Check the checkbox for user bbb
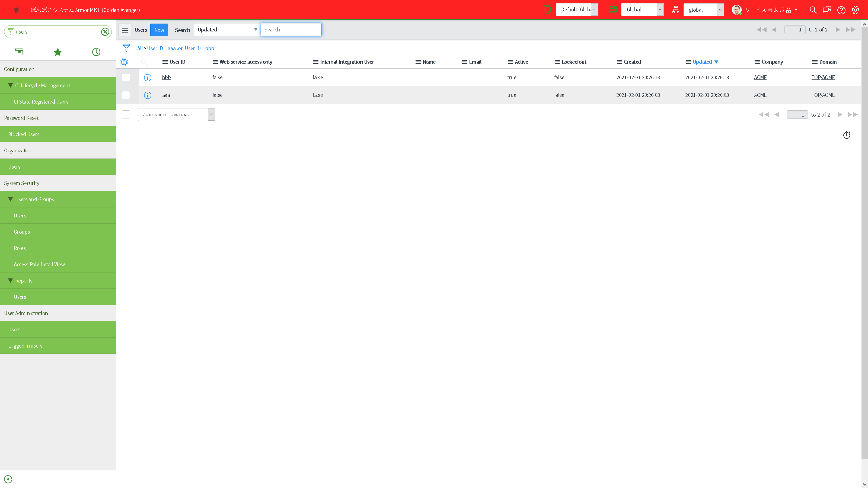Viewport: 868px width, 488px height. (x=126, y=78)
